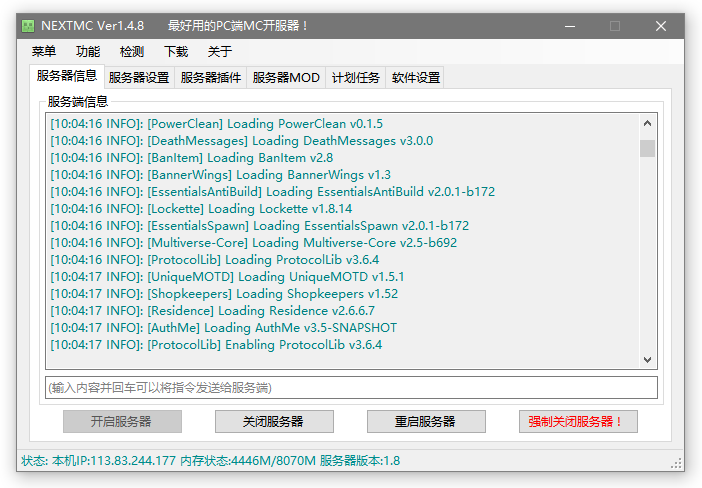The image size is (702, 488).
Task: Minimize the NEXTMC window
Action: [x=570, y=26]
